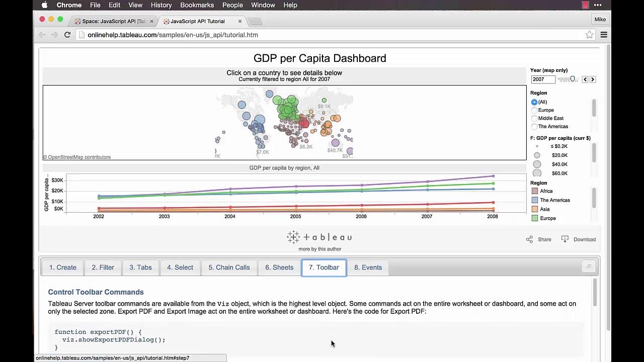The image size is (644, 362).
Task: Close the JavaScript API Tutorial tab
Action: click(240, 21)
